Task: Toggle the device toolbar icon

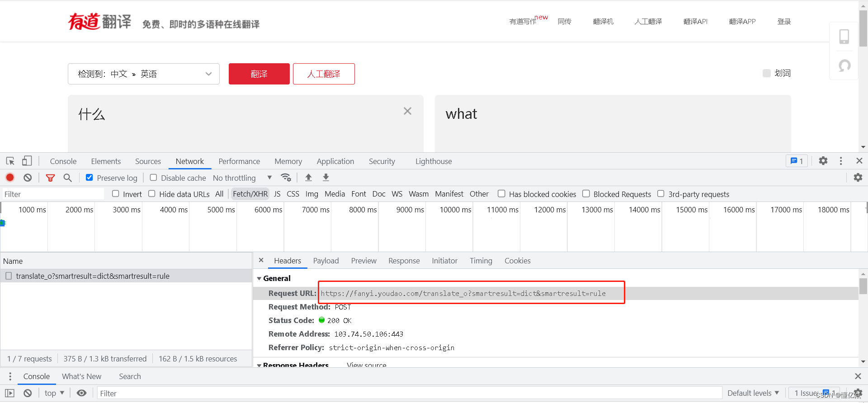Action: tap(27, 161)
